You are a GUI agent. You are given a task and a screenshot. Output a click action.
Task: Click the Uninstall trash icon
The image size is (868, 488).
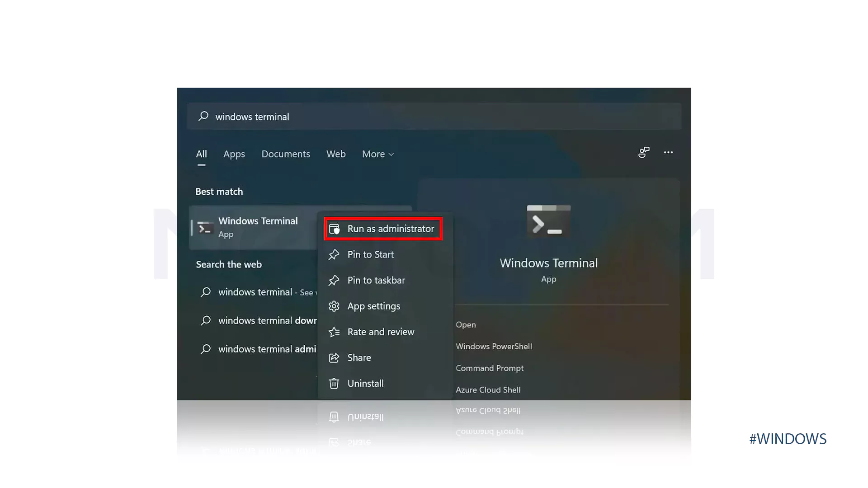(x=334, y=383)
